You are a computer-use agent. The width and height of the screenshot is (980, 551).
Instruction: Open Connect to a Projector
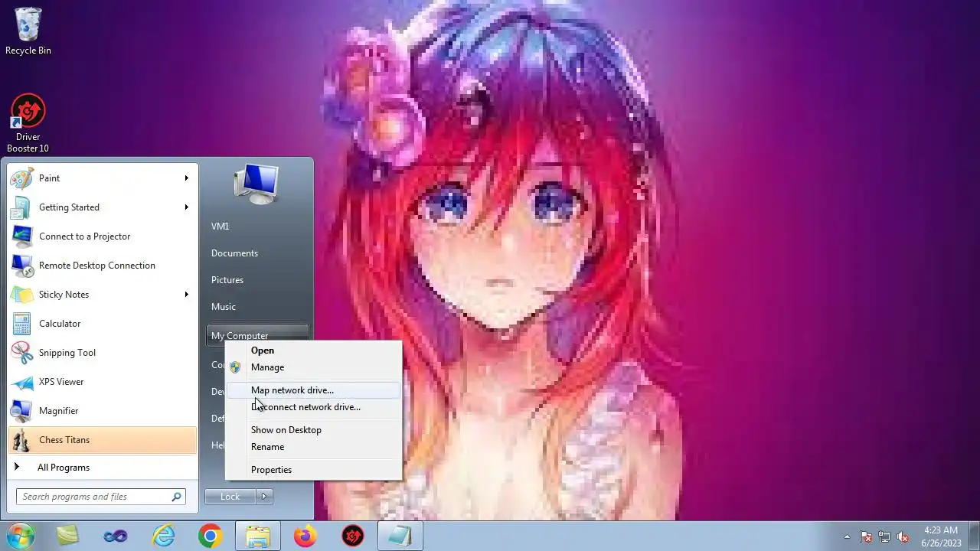102,236
